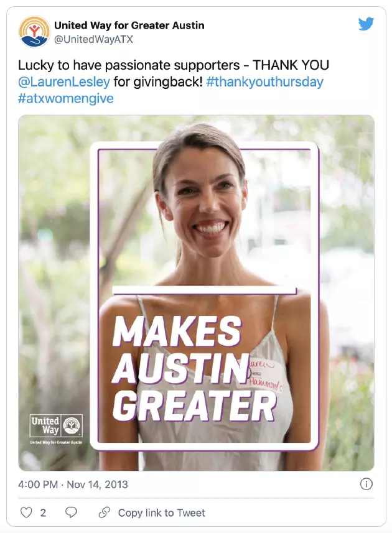Open United Way profile avatar
This screenshot has width=392, height=533.
coord(34,32)
